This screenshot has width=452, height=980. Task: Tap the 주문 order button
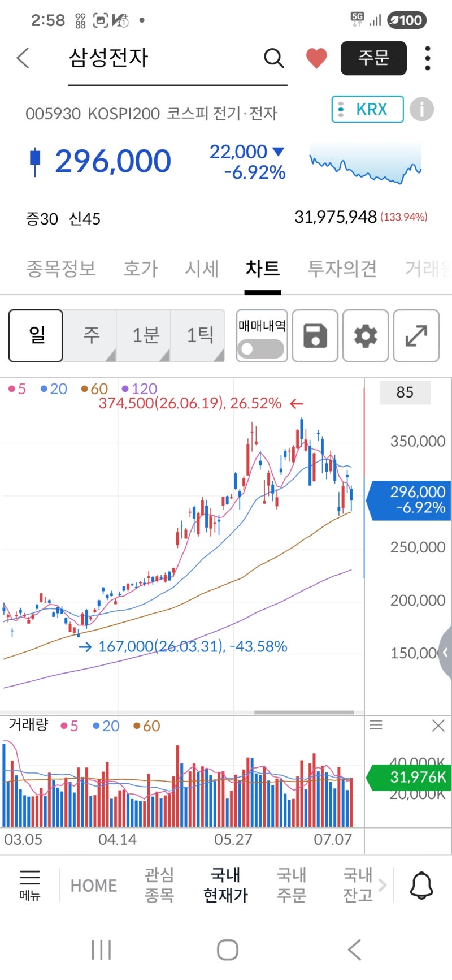(x=373, y=58)
